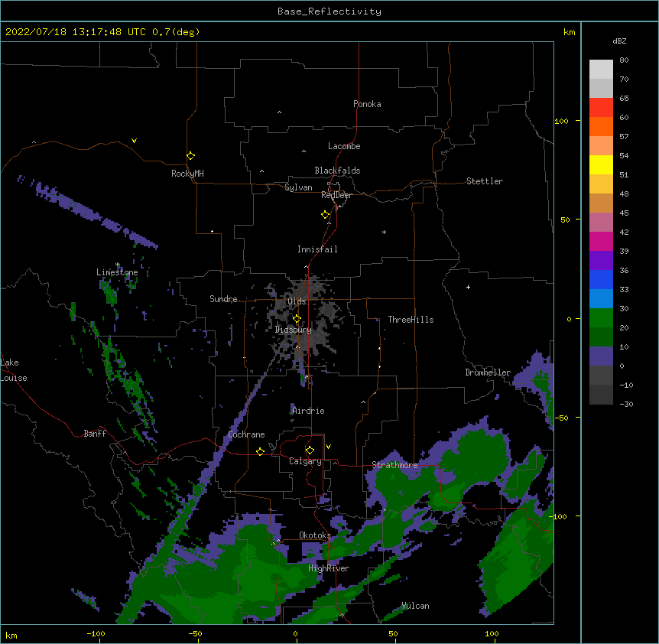Click the horizontal axis tick label 50
The image size is (659, 644).
tap(393, 633)
